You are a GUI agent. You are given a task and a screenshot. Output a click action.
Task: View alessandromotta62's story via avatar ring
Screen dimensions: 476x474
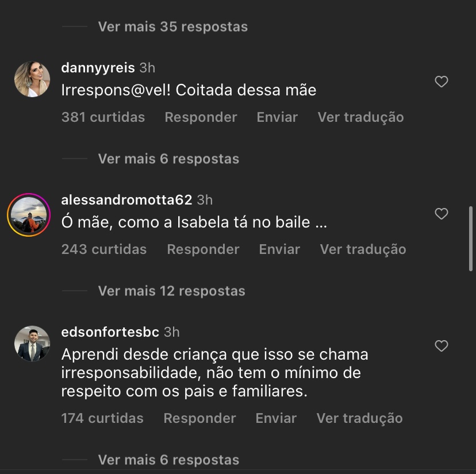tap(29, 215)
